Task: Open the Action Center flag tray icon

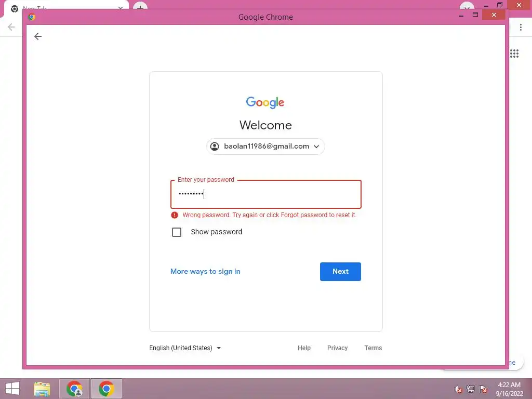Action: pyautogui.click(x=483, y=389)
